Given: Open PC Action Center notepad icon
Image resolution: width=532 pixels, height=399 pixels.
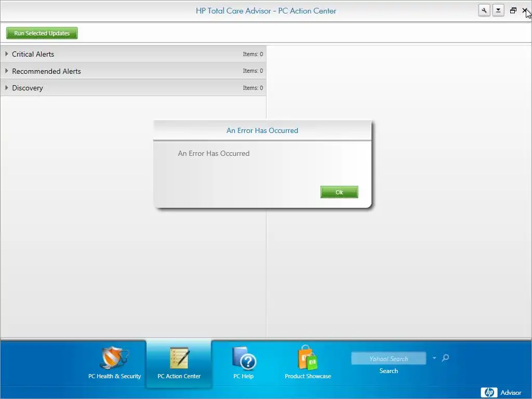Looking at the screenshot, I should coord(179,358).
